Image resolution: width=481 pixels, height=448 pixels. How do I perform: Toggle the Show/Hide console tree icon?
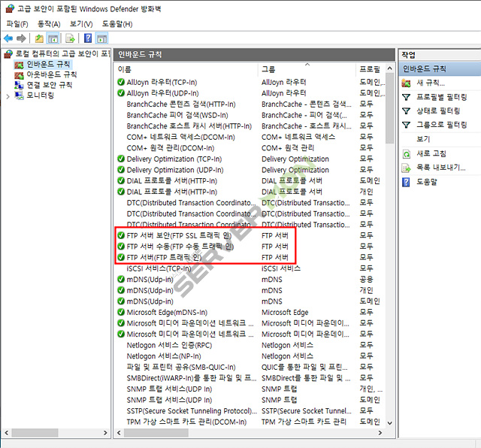point(53,38)
